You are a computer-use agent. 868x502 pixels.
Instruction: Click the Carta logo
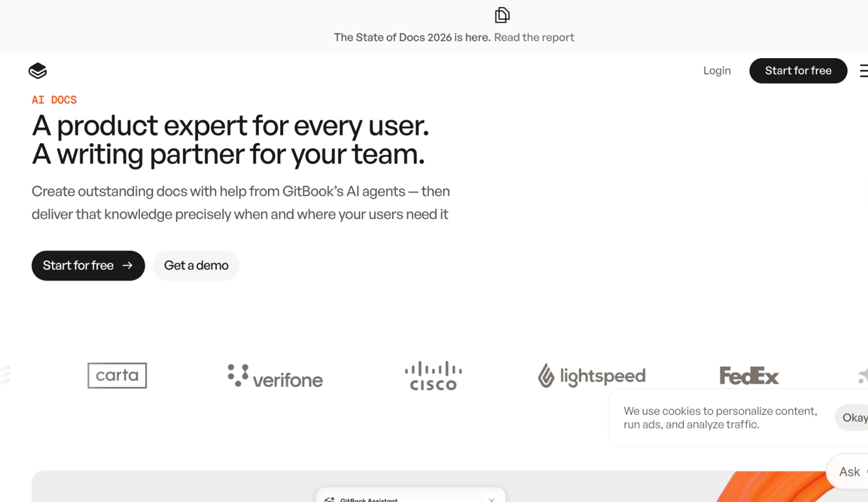coord(117,375)
